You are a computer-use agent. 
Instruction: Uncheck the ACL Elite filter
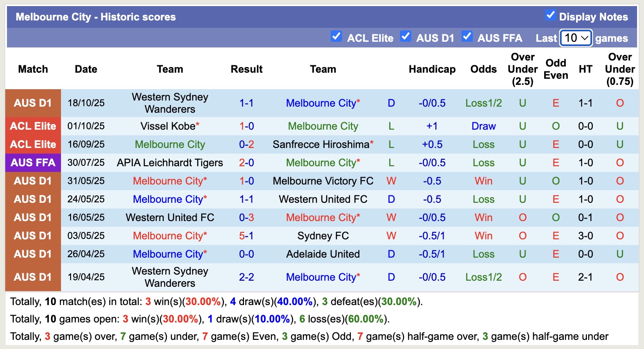tap(336, 37)
